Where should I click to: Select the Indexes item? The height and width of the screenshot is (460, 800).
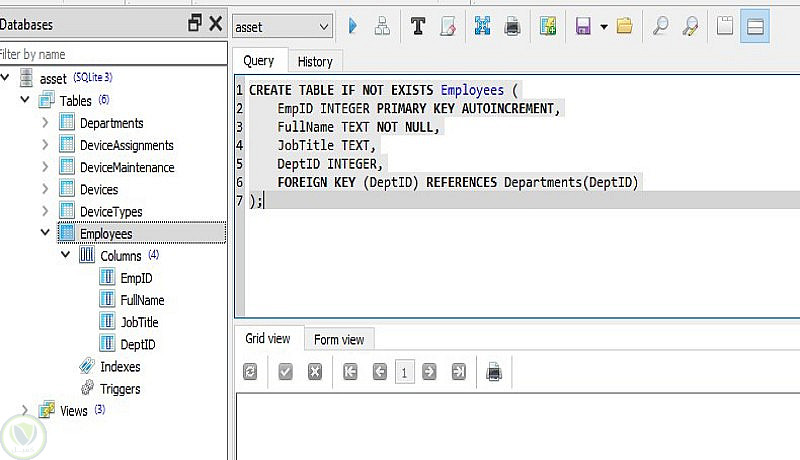(120, 366)
